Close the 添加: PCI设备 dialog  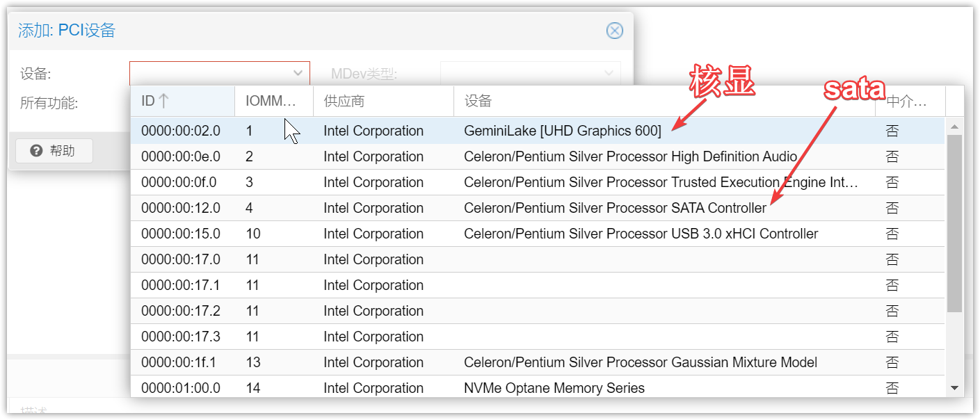(614, 31)
